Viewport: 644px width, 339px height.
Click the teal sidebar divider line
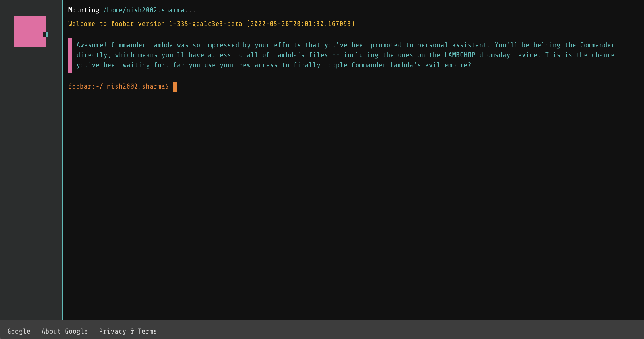click(x=63, y=175)
